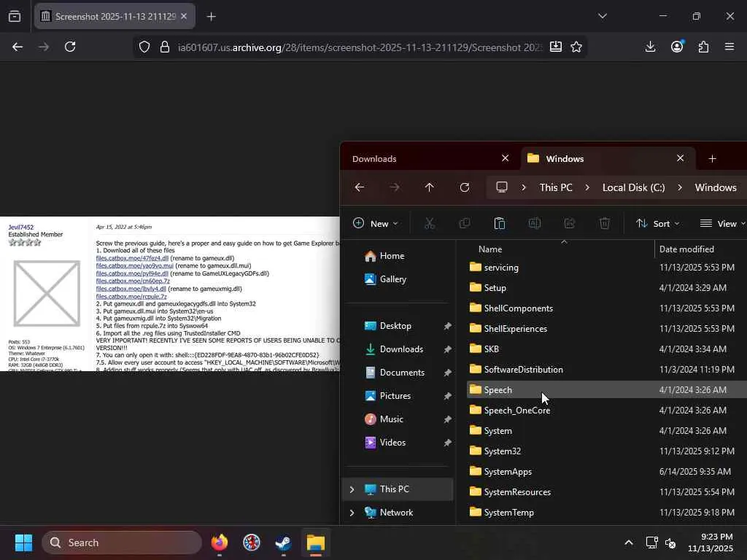
Task: Click the archive.org address bar
Action: tap(360, 47)
